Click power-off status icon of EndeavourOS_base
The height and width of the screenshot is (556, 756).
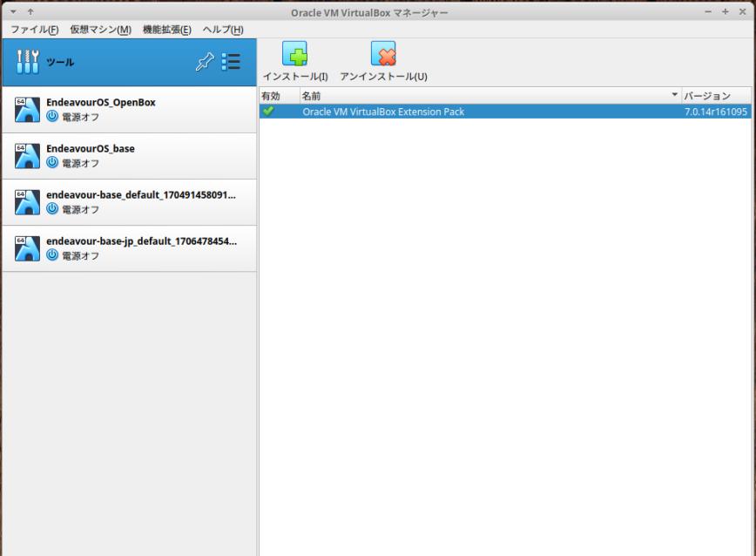coord(52,162)
